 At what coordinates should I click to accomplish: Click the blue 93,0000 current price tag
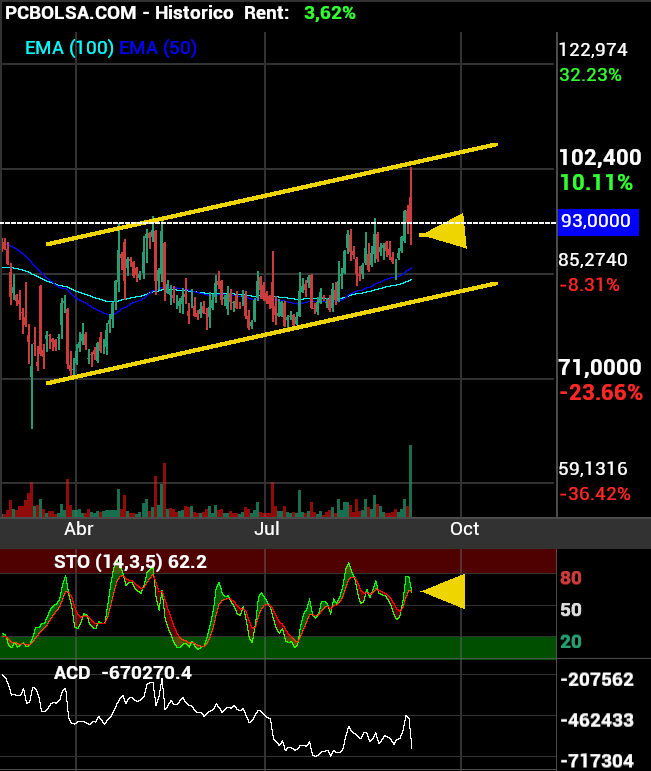598,222
